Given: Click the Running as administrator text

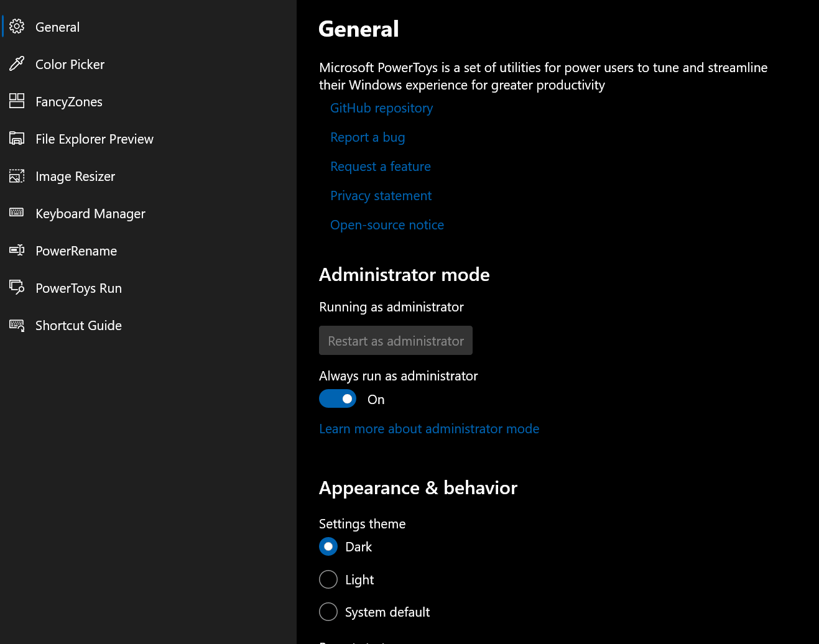Looking at the screenshot, I should [x=391, y=307].
